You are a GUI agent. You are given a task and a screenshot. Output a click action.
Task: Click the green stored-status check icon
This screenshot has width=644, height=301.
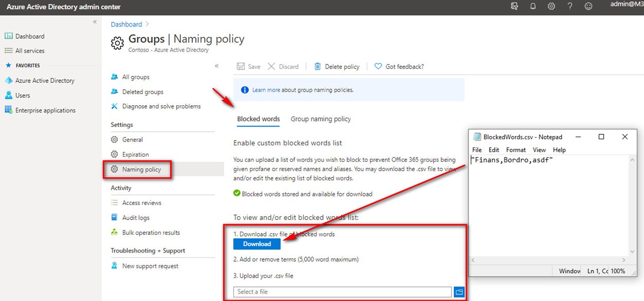click(x=237, y=193)
